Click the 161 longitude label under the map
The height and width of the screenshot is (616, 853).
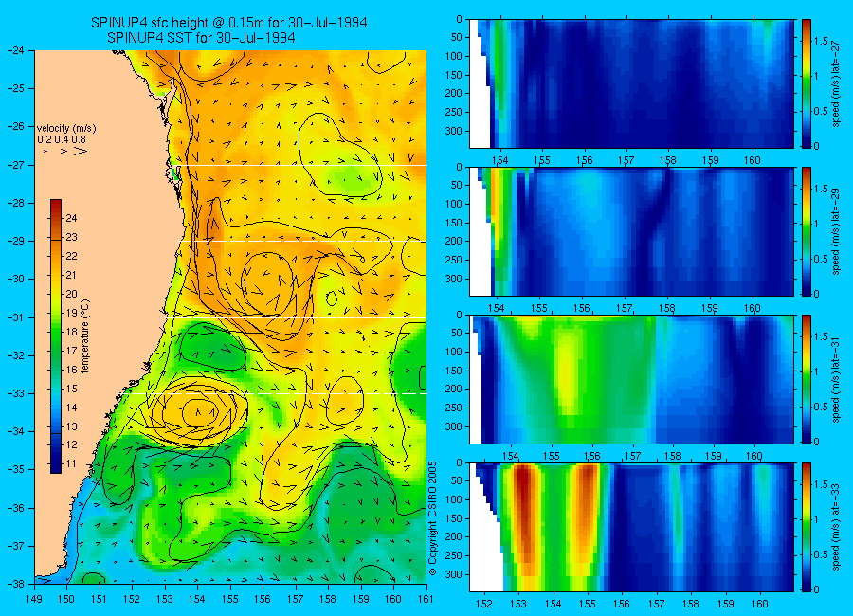click(x=426, y=600)
